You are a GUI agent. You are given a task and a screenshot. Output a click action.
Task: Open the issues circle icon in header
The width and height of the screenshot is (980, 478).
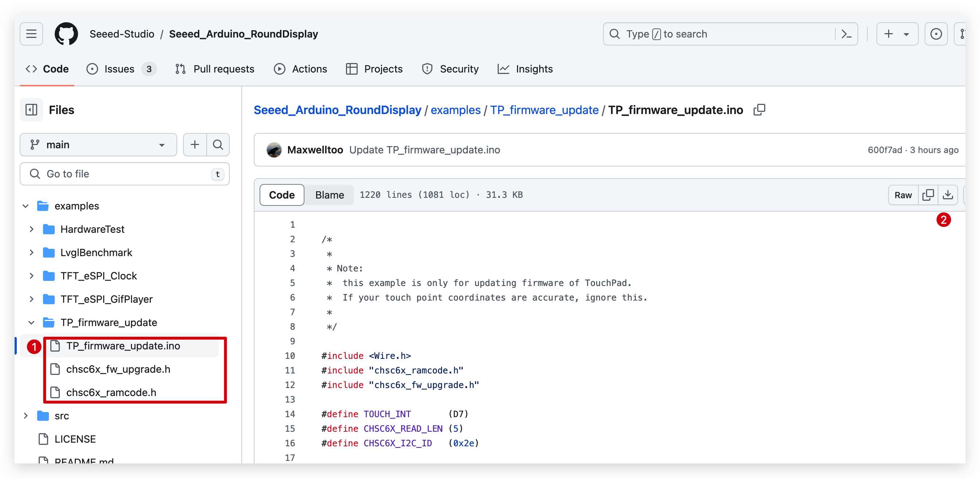coord(936,34)
